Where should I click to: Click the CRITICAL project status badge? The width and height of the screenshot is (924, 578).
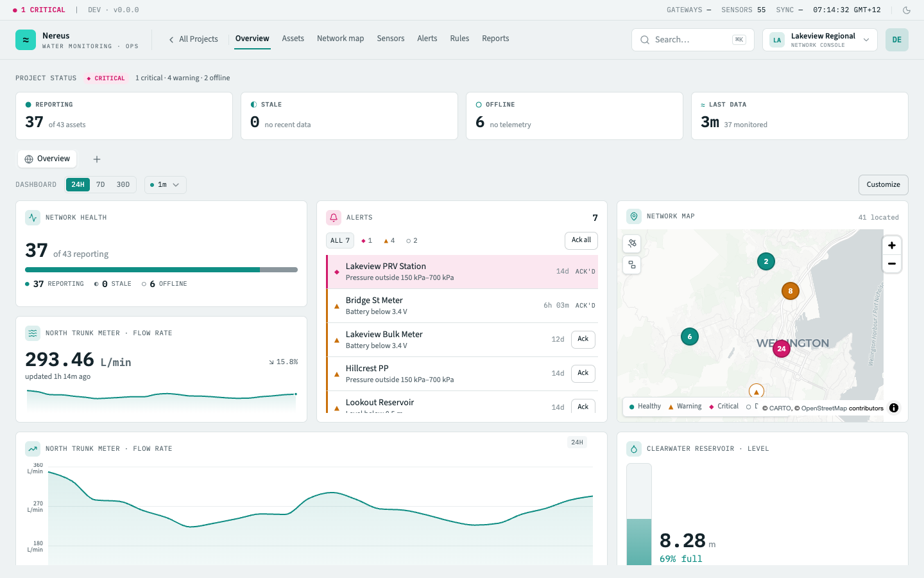106,78
